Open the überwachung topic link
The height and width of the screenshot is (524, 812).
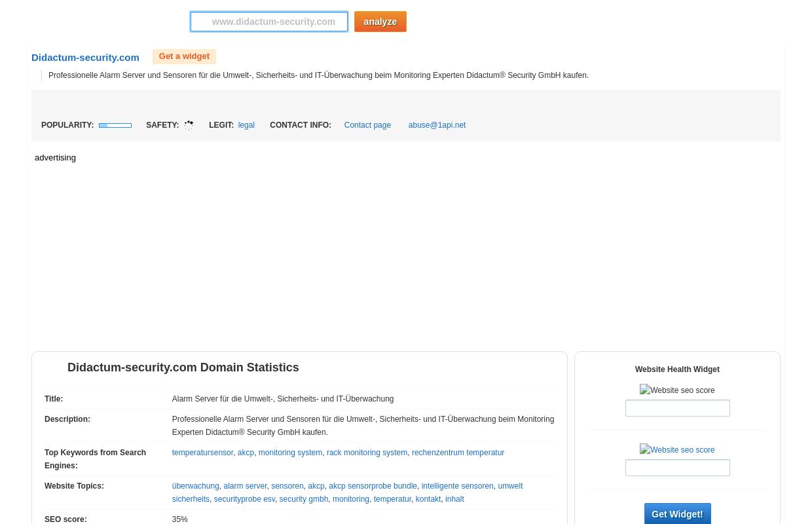point(195,486)
